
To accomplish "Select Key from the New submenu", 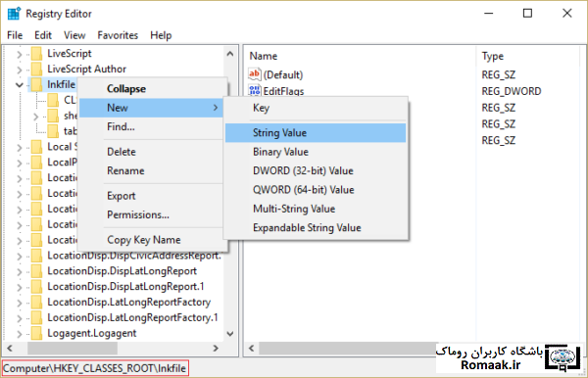I will (x=316, y=108).
